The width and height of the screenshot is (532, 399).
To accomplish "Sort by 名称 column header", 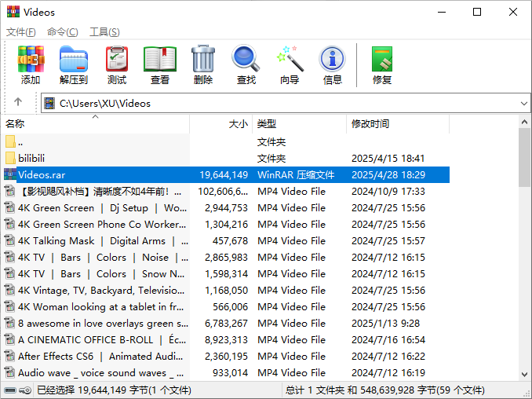I will [96, 123].
